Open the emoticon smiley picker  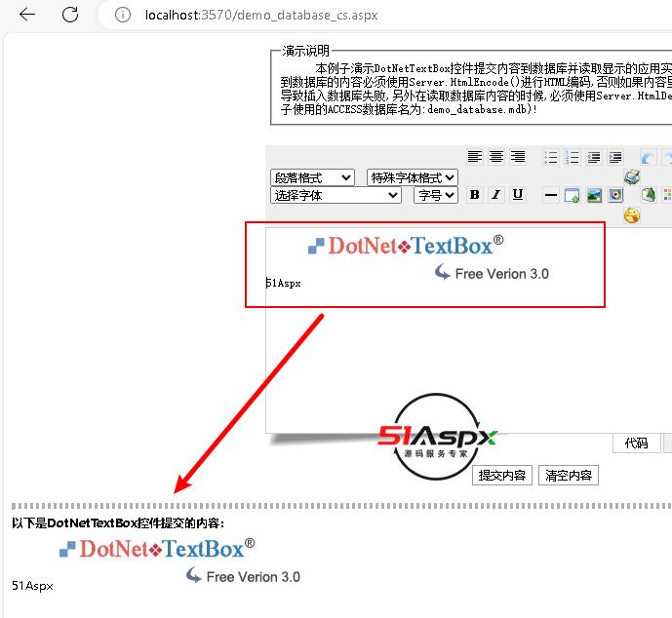coord(632,215)
